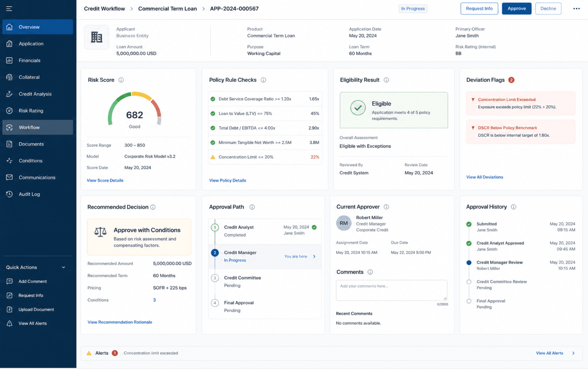Go to Financials section
588x369 pixels.
(x=38, y=60)
